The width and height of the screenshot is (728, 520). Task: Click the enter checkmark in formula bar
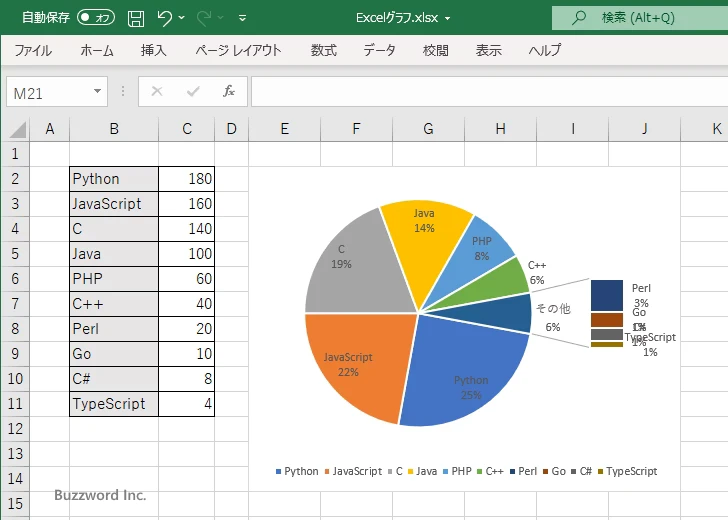click(193, 91)
